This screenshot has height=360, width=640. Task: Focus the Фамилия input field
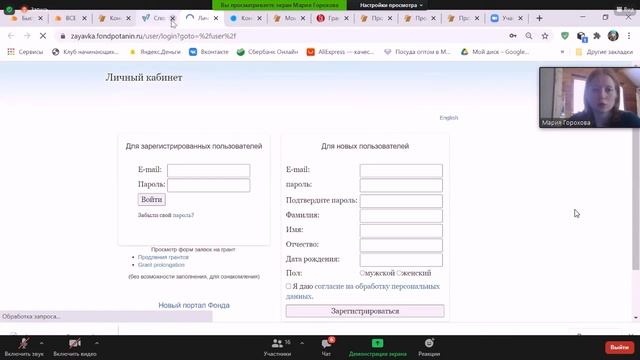[401, 215]
